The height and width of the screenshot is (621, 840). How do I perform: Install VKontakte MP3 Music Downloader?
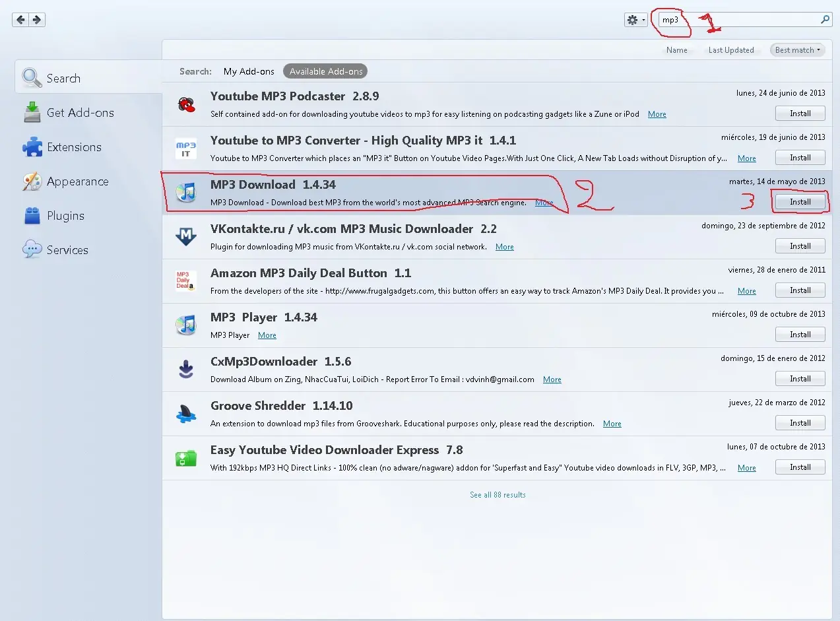[800, 246]
